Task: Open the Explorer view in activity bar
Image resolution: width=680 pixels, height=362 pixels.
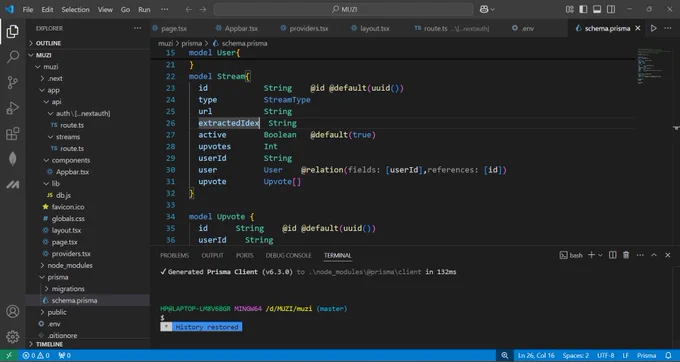Action: coord(13,31)
